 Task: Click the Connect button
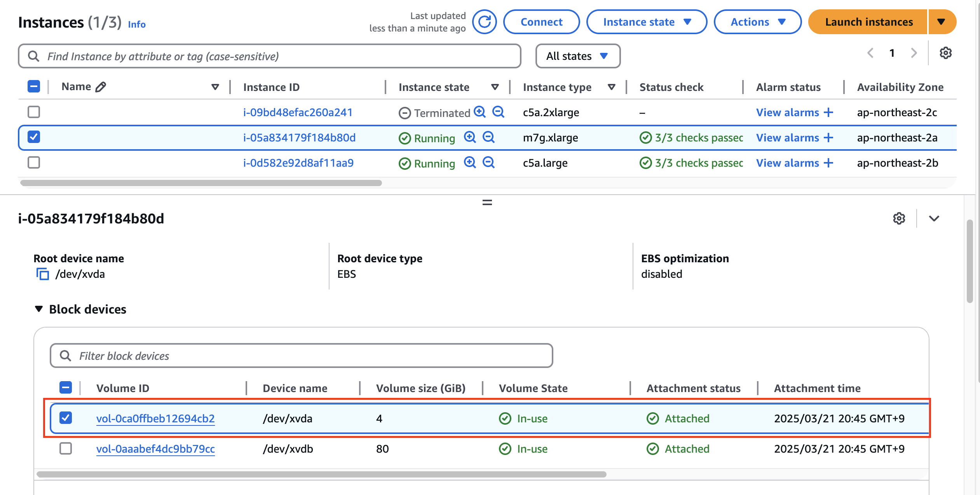[541, 22]
